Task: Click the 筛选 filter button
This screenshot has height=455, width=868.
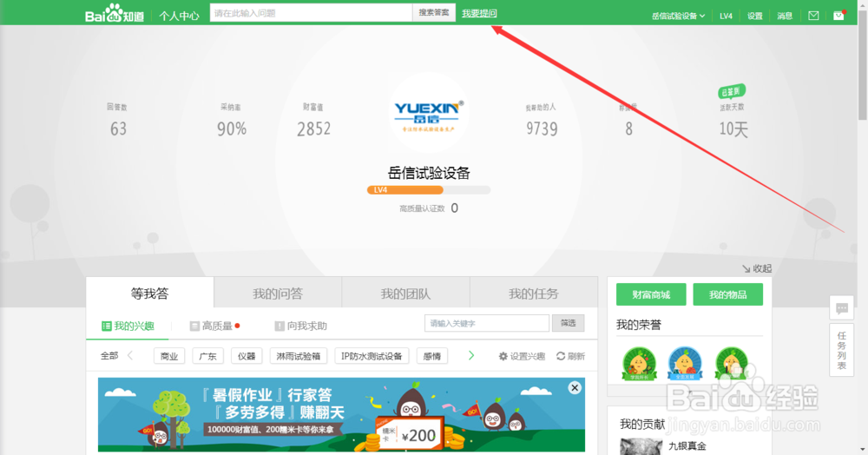Action: tap(568, 323)
